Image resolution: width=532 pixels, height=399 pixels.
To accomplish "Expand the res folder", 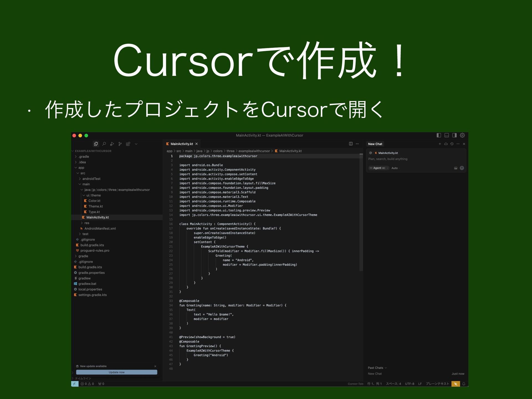I will [x=116, y=223].
